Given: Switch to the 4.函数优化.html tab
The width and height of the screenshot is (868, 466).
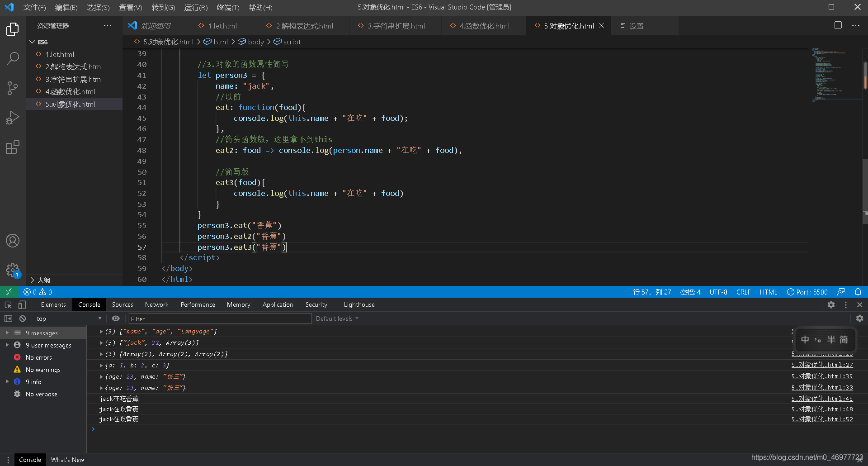Looking at the screenshot, I should [484, 26].
